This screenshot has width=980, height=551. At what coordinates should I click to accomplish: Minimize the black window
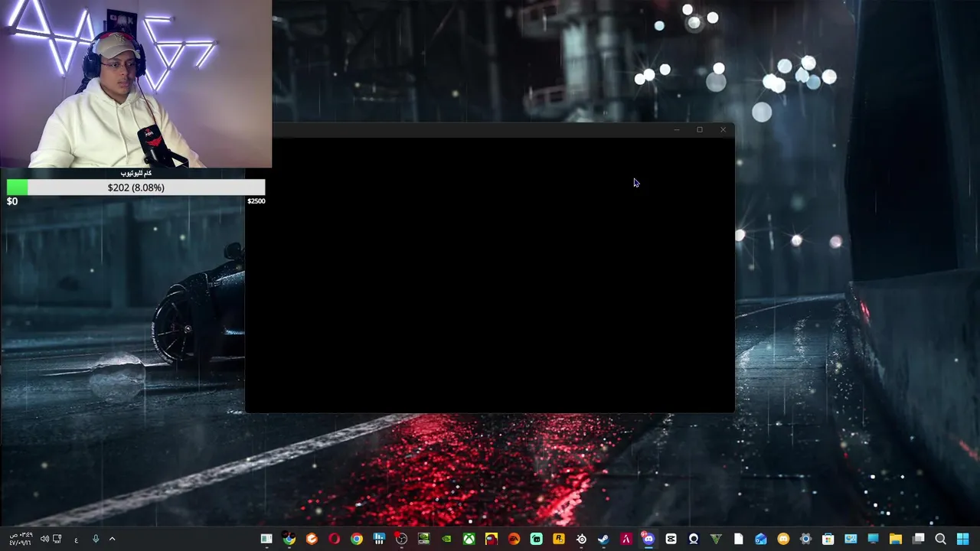676,129
